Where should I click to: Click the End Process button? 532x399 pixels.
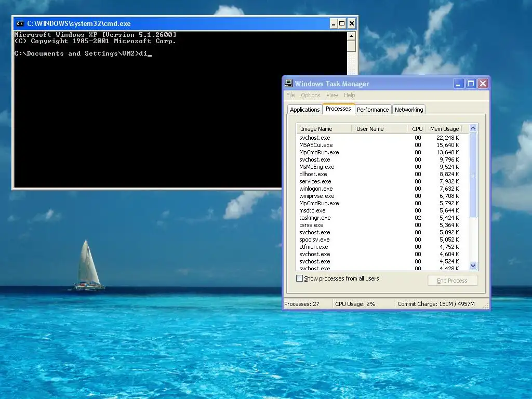point(453,280)
